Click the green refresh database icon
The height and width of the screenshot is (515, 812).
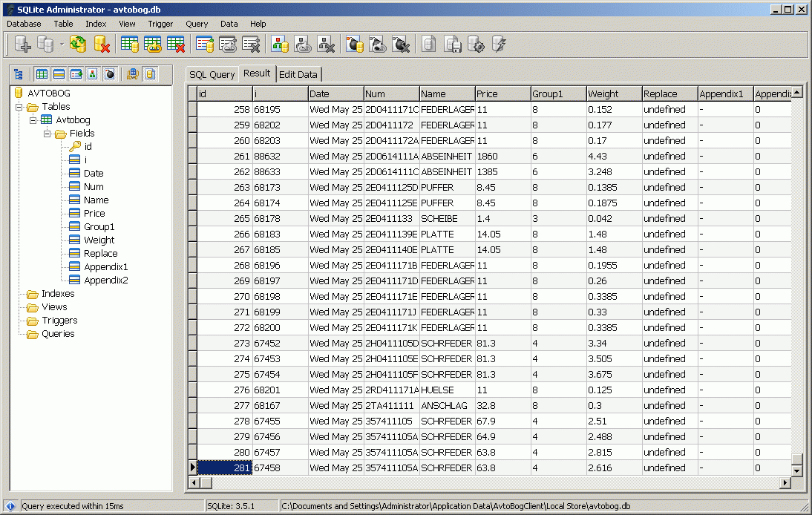click(x=78, y=45)
